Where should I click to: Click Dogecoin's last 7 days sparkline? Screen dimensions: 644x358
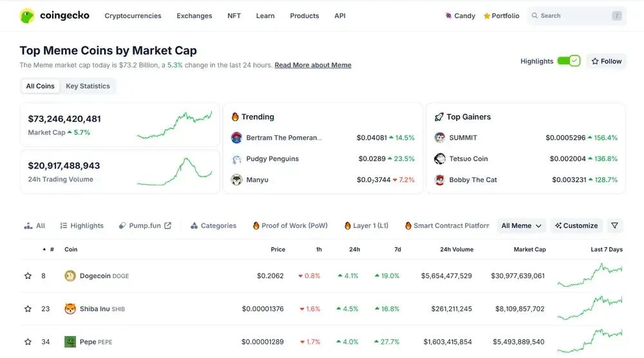(590, 276)
